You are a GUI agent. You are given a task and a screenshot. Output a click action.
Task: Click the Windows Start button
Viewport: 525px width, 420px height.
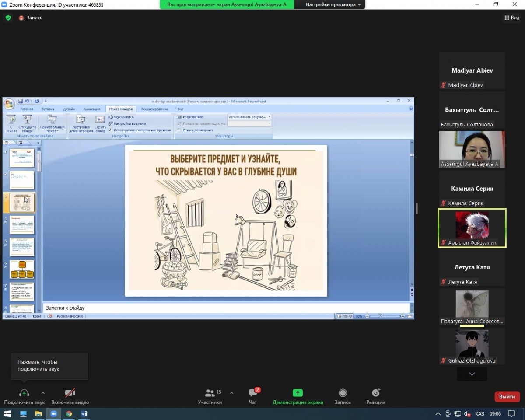point(7,413)
